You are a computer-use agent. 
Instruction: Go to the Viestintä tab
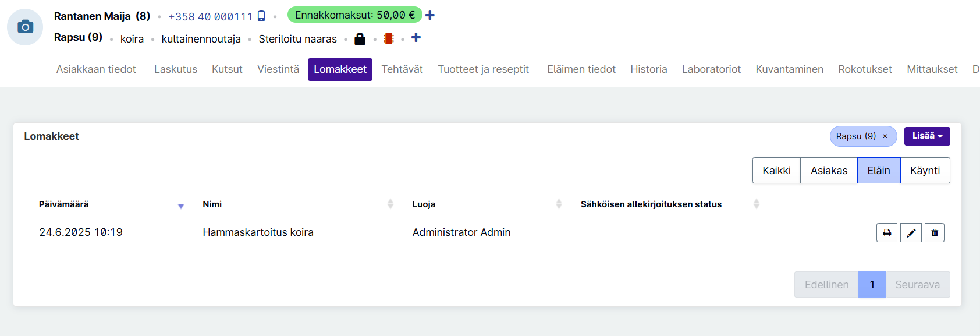coord(278,69)
